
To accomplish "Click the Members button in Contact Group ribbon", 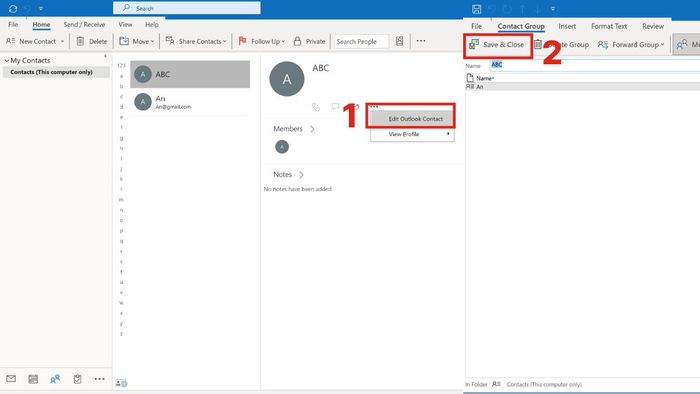I will pos(687,44).
